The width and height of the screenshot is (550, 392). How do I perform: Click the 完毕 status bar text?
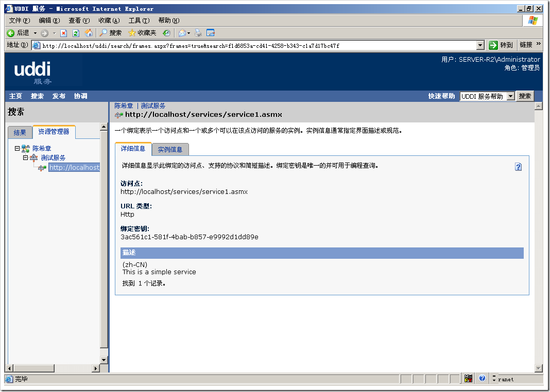point(21,379)
